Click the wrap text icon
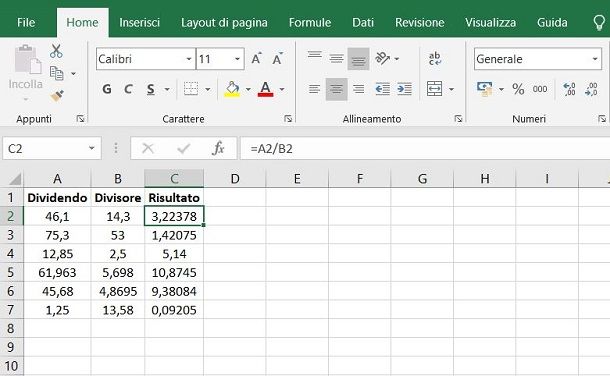 point(435,59)
